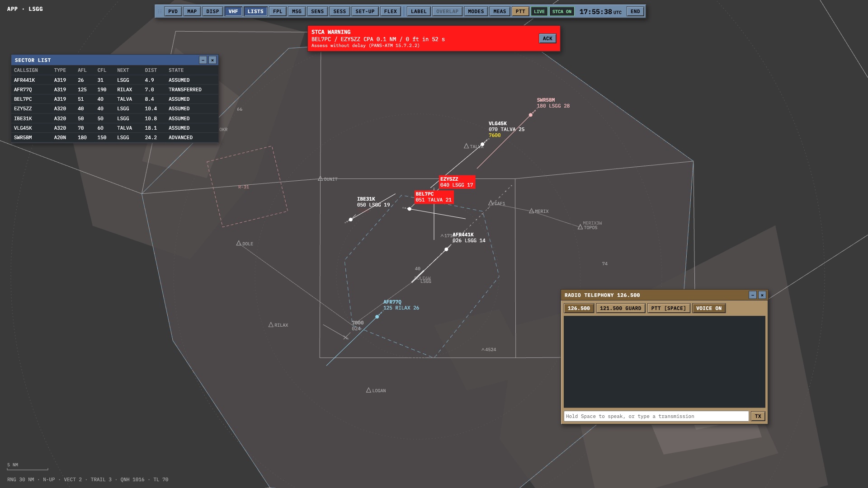Select the SWR5BM row in sector list
868x488 pixels.
coord(115,137)
